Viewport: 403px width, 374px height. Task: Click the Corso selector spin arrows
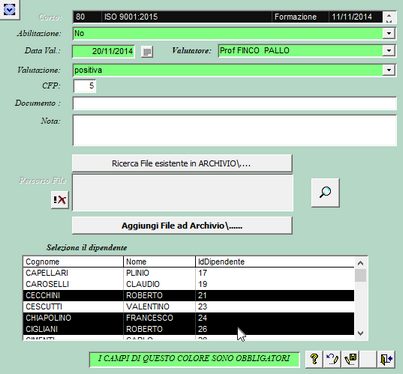389,17
